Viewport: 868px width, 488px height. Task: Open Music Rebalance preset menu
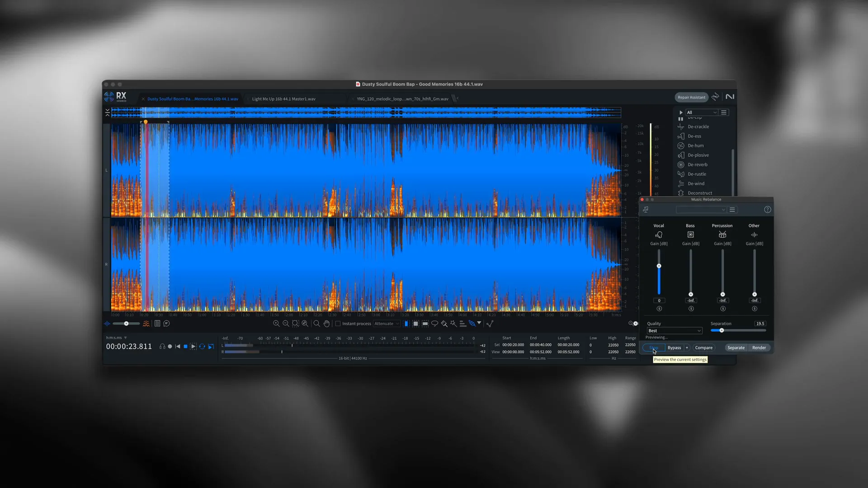click(732, 210)
